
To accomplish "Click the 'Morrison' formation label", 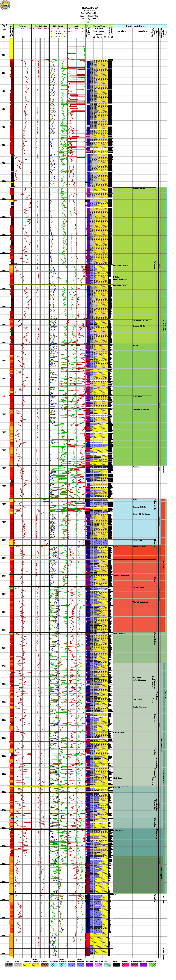I will tap(136, 467).
